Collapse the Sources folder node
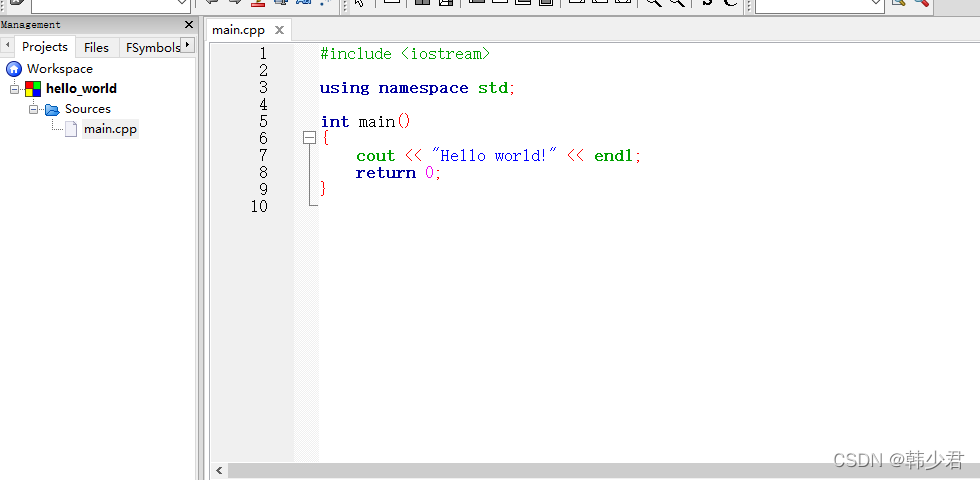The height and width of the screenshot is (480, 980). [x=33, y=109]
